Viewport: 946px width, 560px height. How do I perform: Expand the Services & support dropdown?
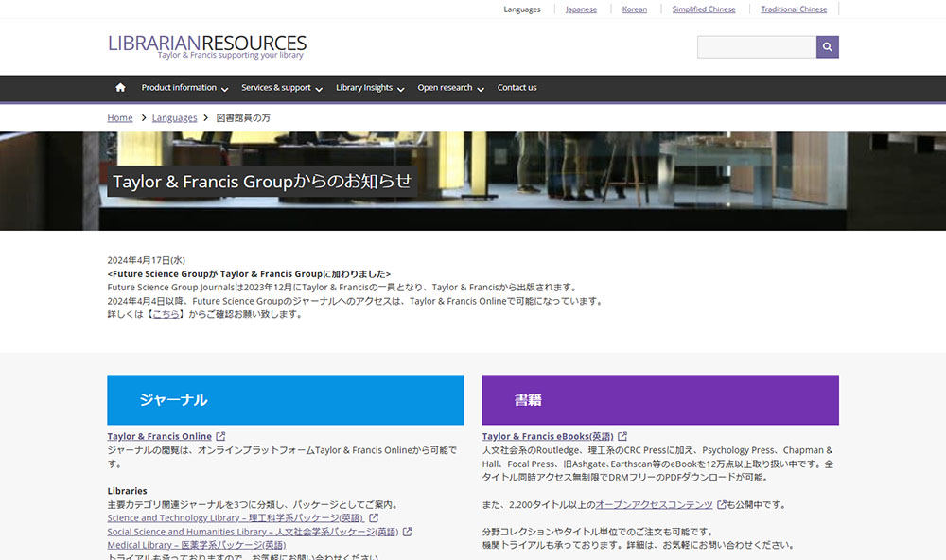281,88
